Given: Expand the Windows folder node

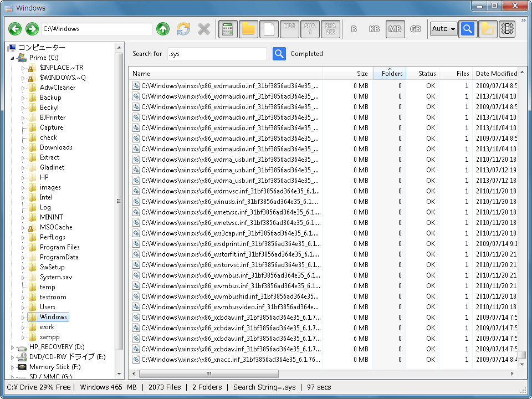Looking at the screenshot, I should [23, 318].
